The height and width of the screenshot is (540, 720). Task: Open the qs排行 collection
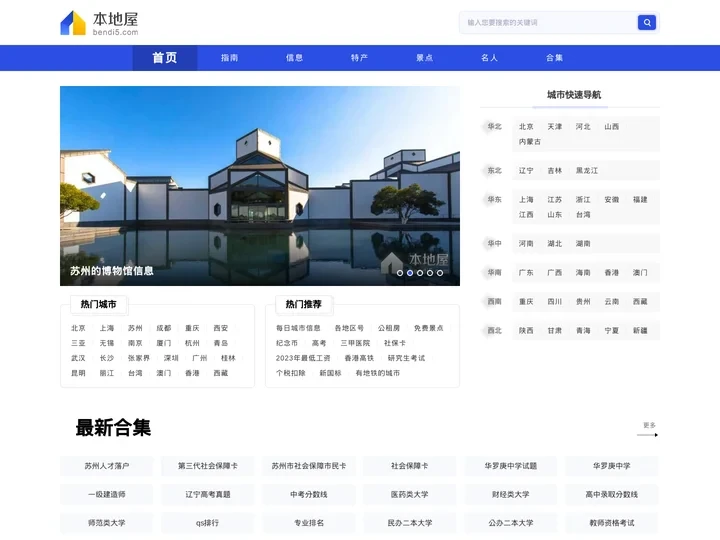(208, 523)
